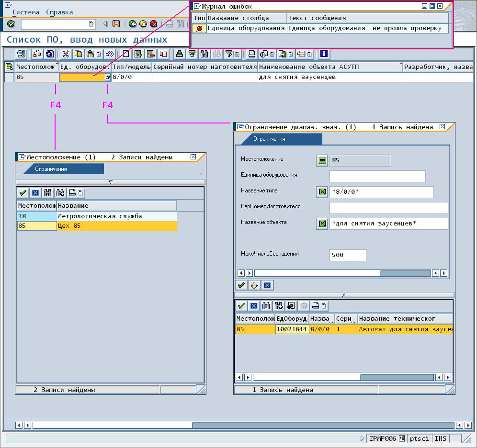Open the Справка menu
Screen dimensions: 477x448
[x=60, y=12]
